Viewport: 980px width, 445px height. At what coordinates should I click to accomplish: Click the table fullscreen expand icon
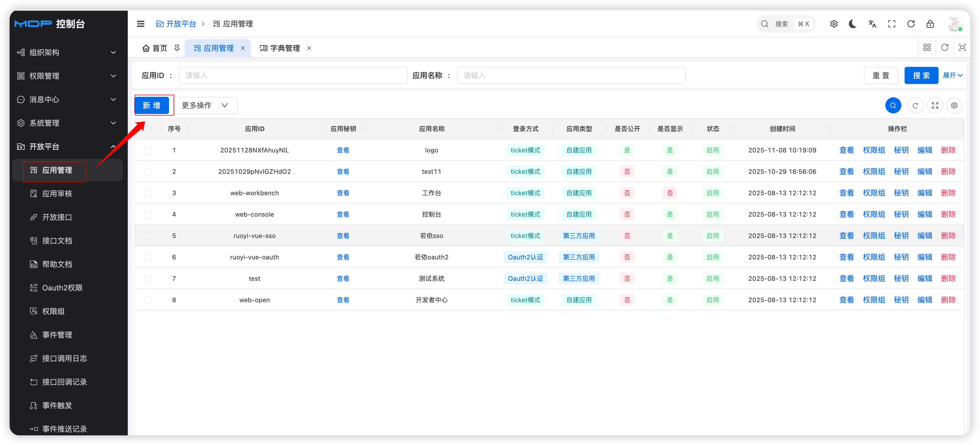(x=935, y=105)
